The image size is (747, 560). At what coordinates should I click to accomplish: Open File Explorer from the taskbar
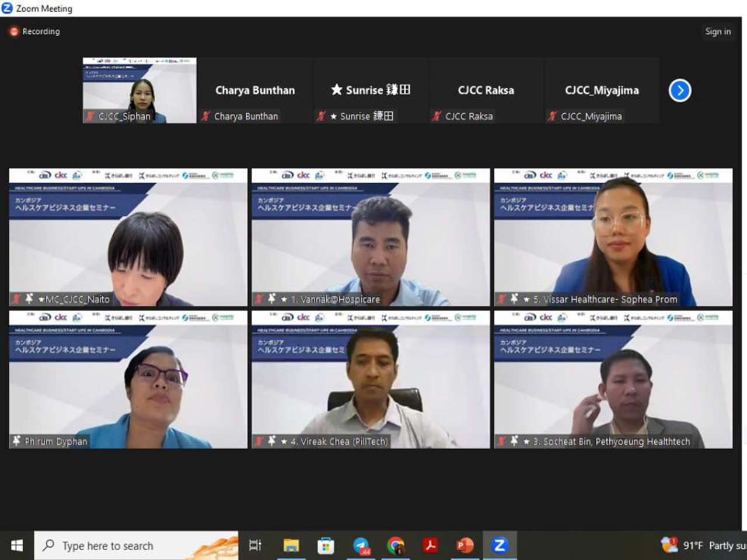[291, 545]
